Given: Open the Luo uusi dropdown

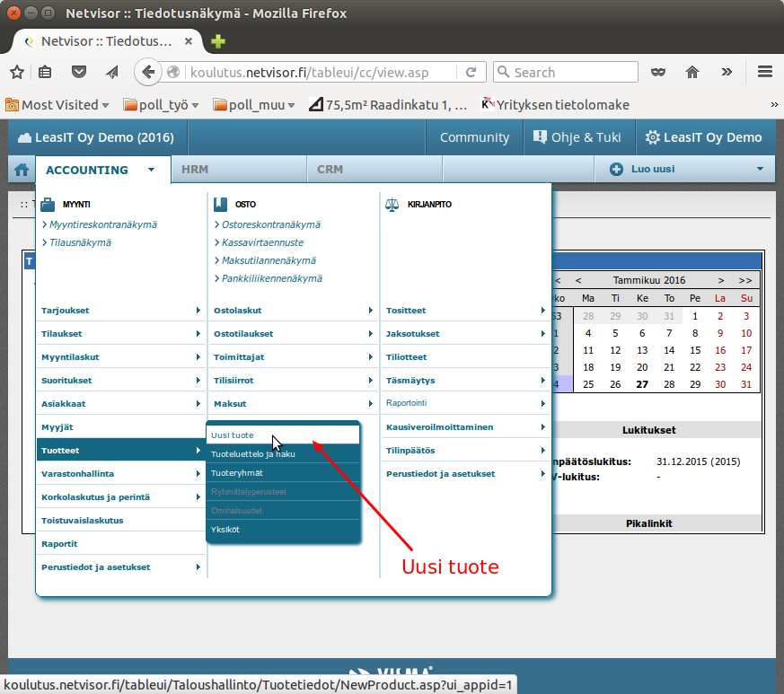Looking at the screenshot, I should [x=685, y=169].
